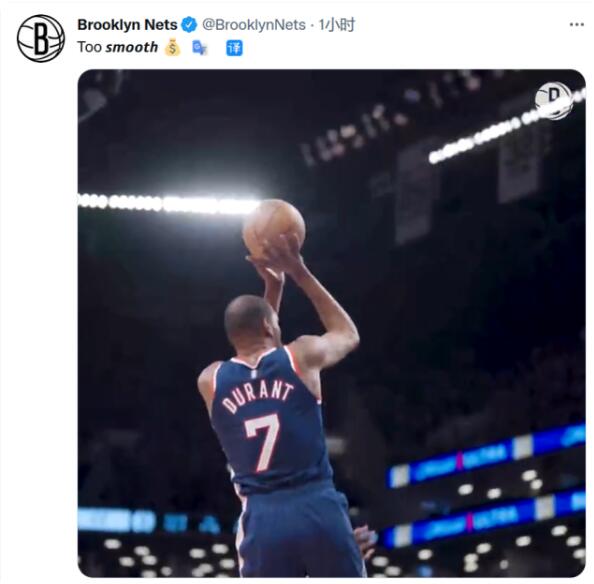Click the number 7 on the jersey

[262, 443]
